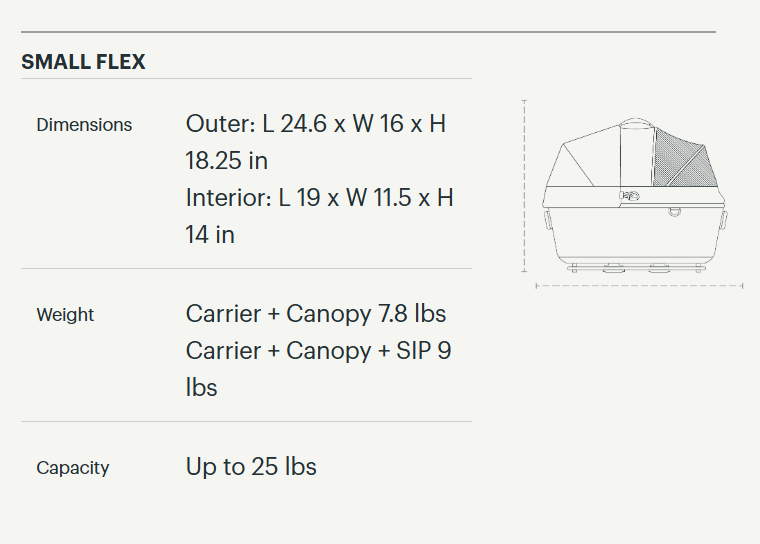Select the SMALL FLEX heading

point(83,62)
